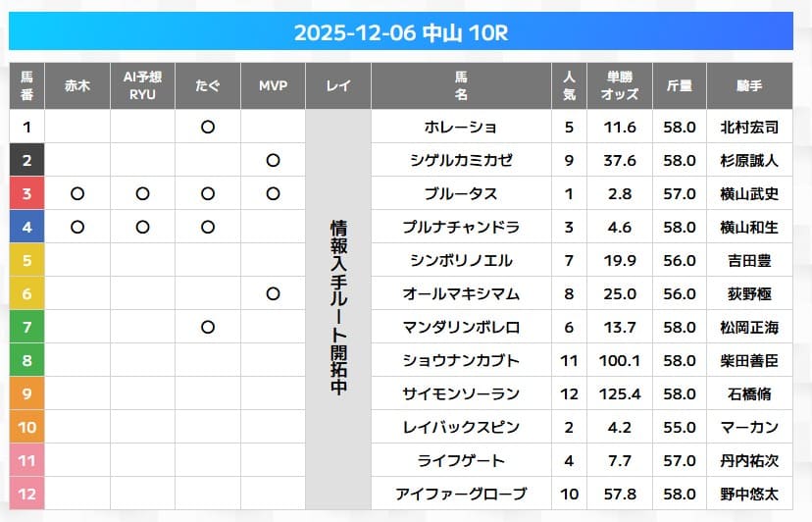This screenshot has width=812, height=522.
Task: Click the 2025-12-06 中山 10R title banner
Action: click(400, 33)
